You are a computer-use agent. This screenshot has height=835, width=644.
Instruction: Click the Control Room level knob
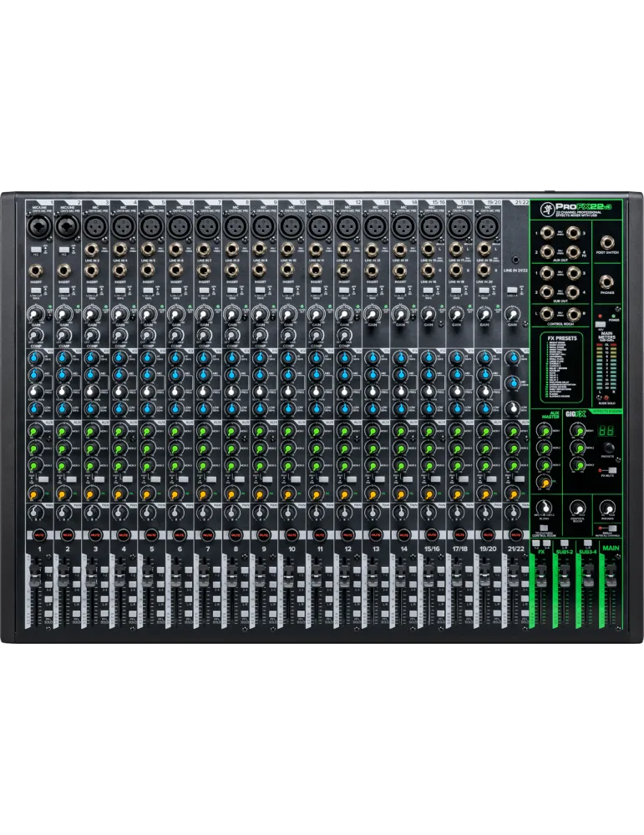click(577, 508)
